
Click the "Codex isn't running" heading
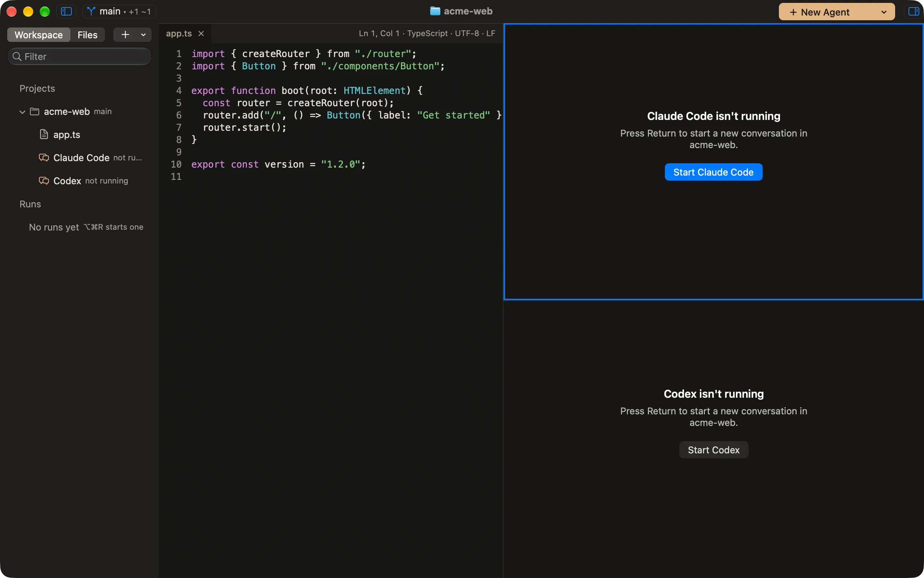click(714, 394)
